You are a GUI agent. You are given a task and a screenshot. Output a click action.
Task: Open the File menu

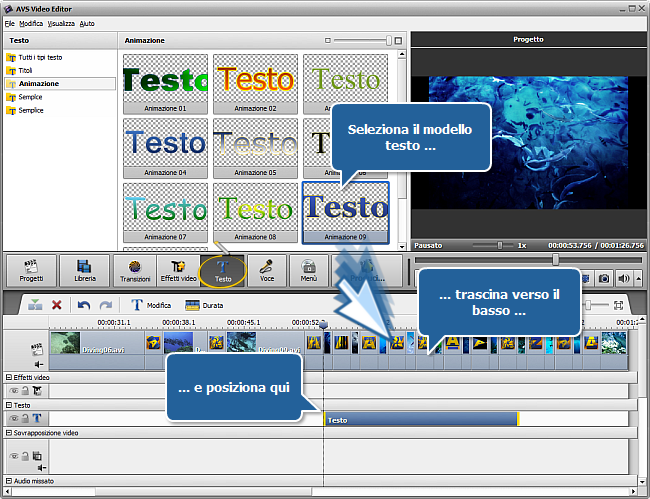[9, 22]
